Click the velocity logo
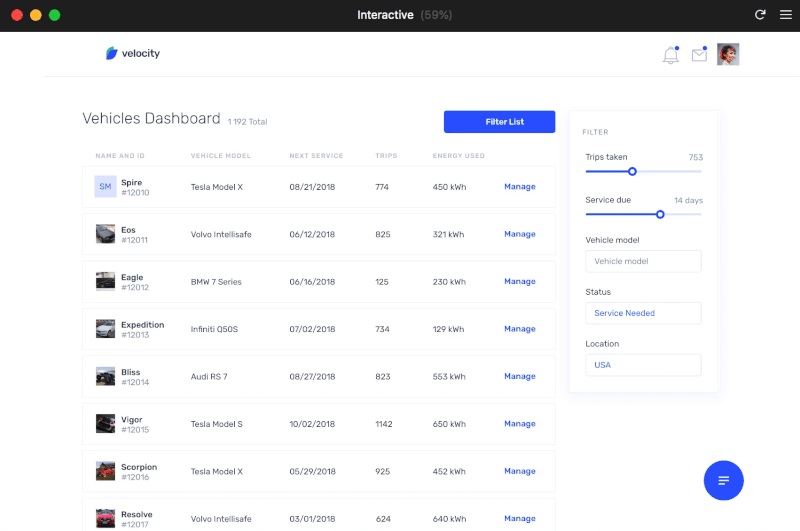 pyautogui.click(x=133, y=53)
